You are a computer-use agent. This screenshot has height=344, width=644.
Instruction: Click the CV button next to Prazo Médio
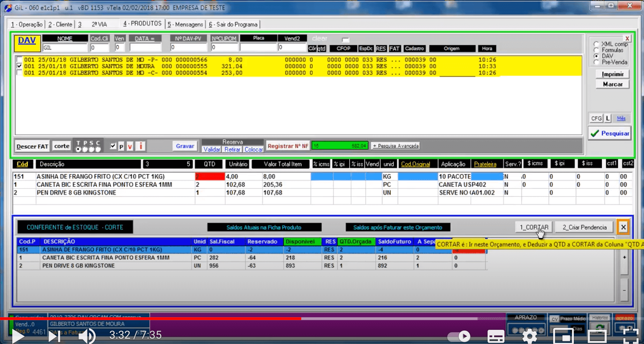tap(555, 319)
